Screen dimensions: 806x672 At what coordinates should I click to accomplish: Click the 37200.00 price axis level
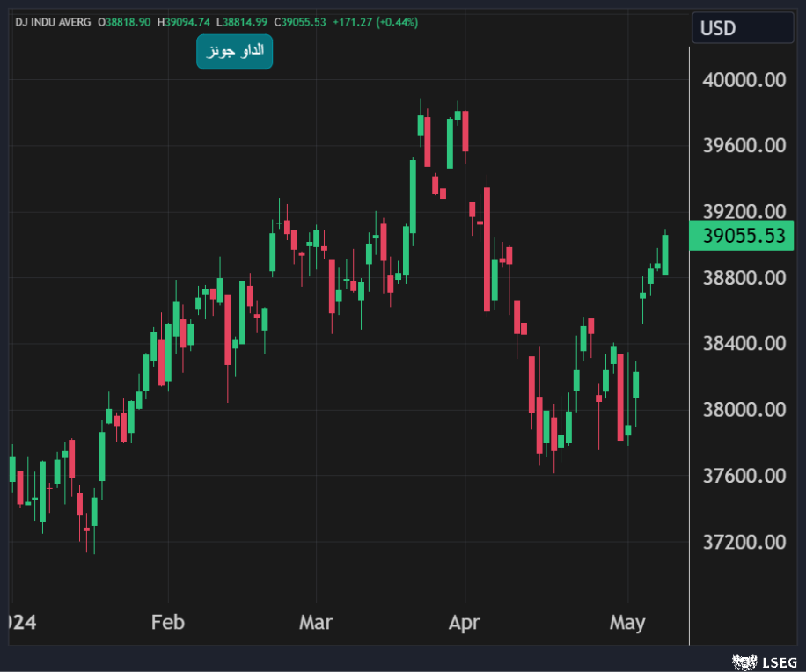pos(744,542)
